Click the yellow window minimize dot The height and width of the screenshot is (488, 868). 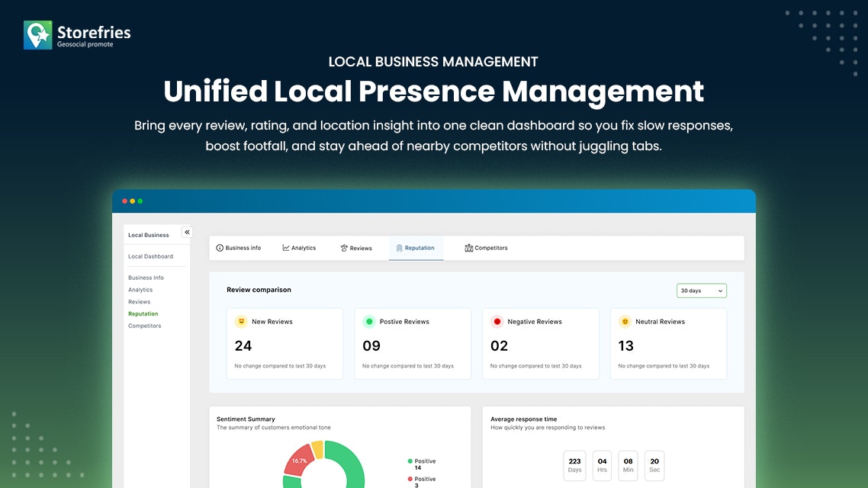[x=132, y=201]
